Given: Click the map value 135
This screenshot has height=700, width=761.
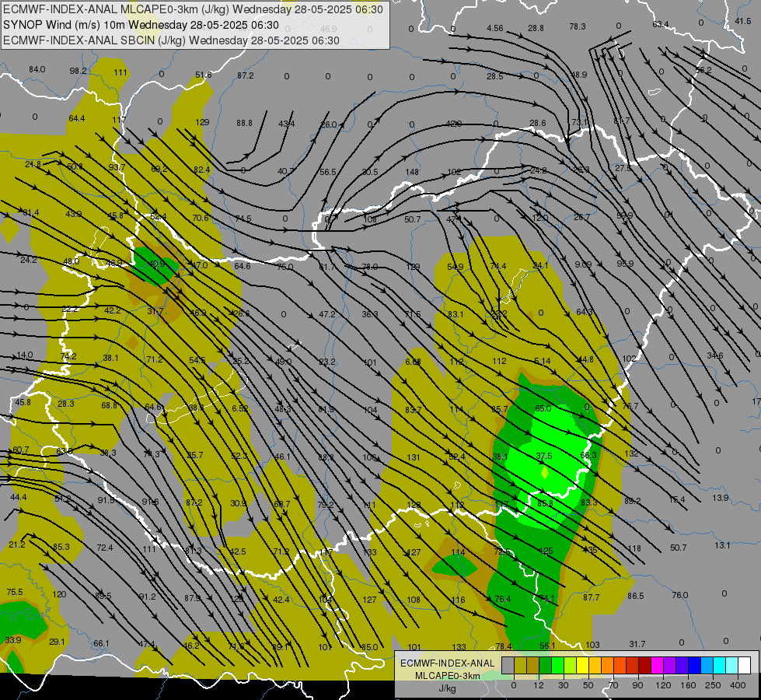Looking at the screenshot, I should [590, 550].
